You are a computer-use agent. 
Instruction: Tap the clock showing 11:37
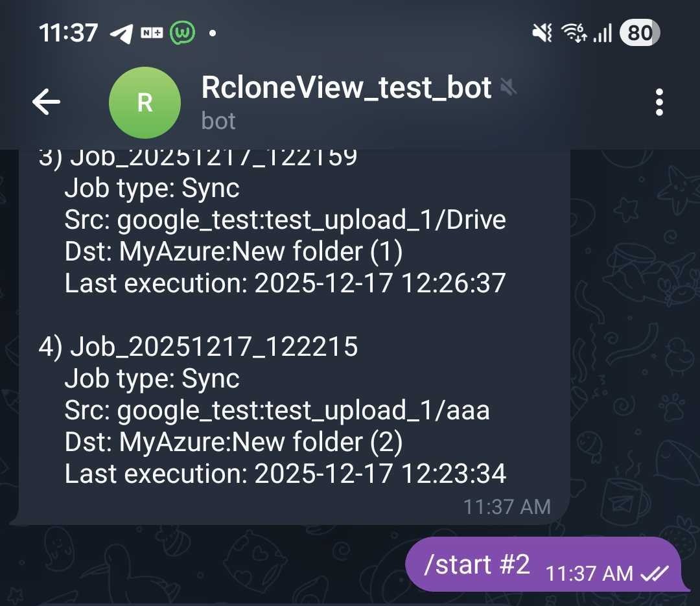pyautogui.click(x=69, y=32)
